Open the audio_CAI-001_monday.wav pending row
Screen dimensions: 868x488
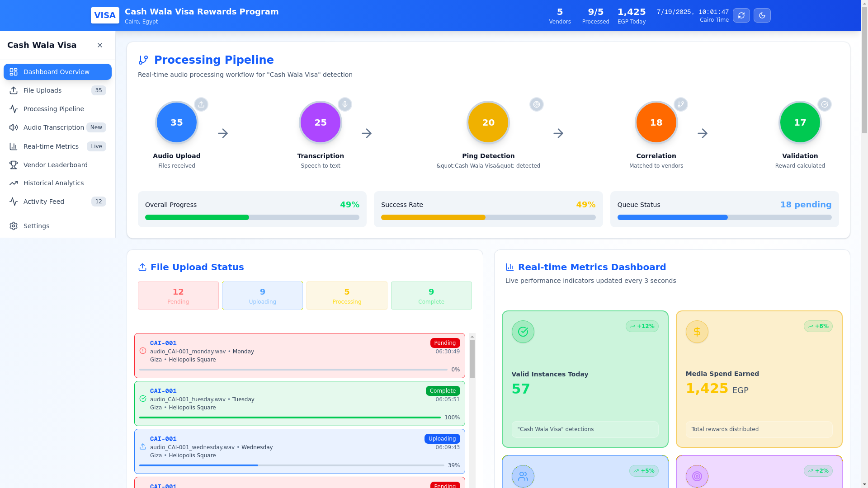pyautogui.click(x=300, y=356)
